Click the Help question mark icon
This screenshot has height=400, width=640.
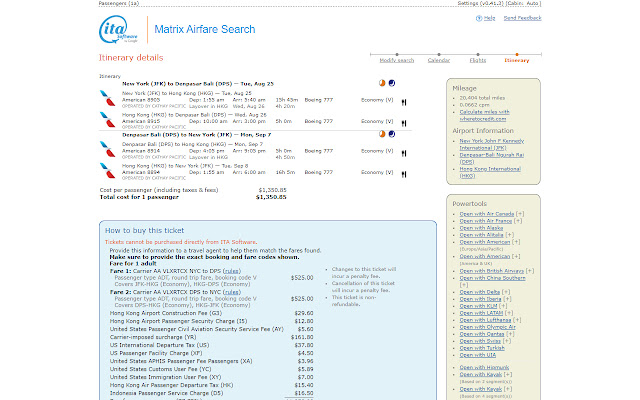(x=479, y=18)
